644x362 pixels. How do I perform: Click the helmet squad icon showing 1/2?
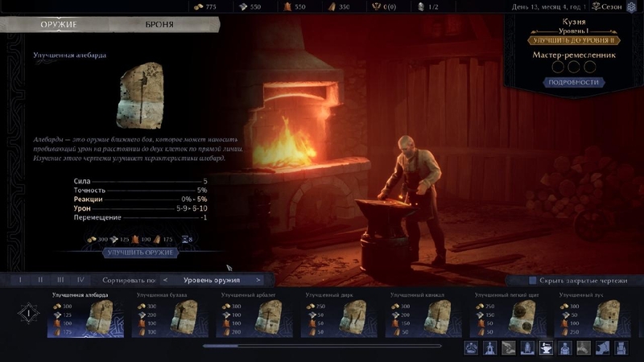[x=421, y=6]
